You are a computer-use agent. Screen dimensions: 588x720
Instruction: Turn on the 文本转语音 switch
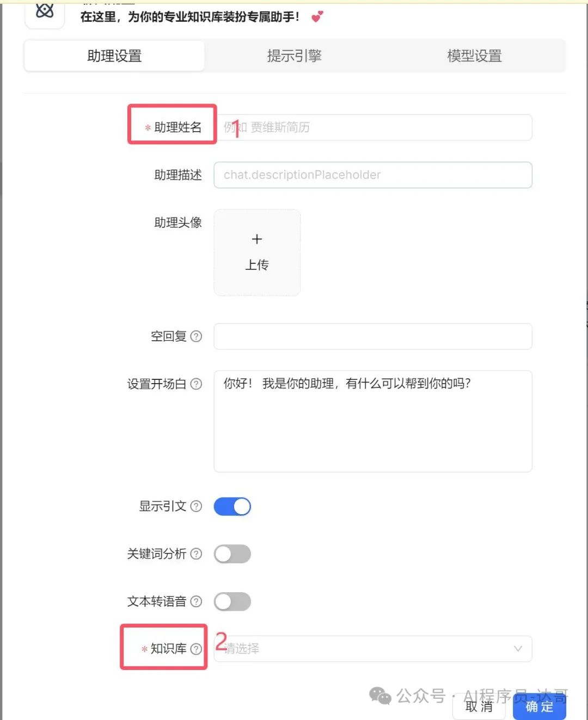coord(232,601)
